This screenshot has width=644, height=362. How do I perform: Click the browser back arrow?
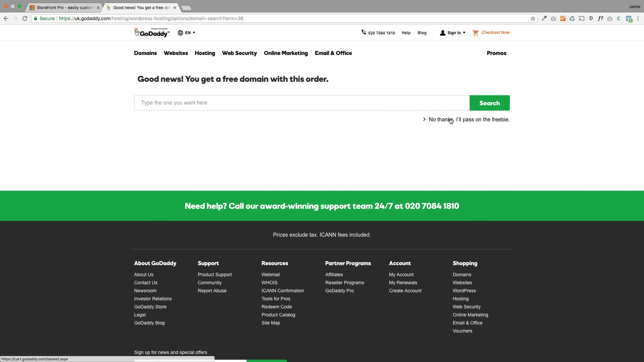(6, 18)
